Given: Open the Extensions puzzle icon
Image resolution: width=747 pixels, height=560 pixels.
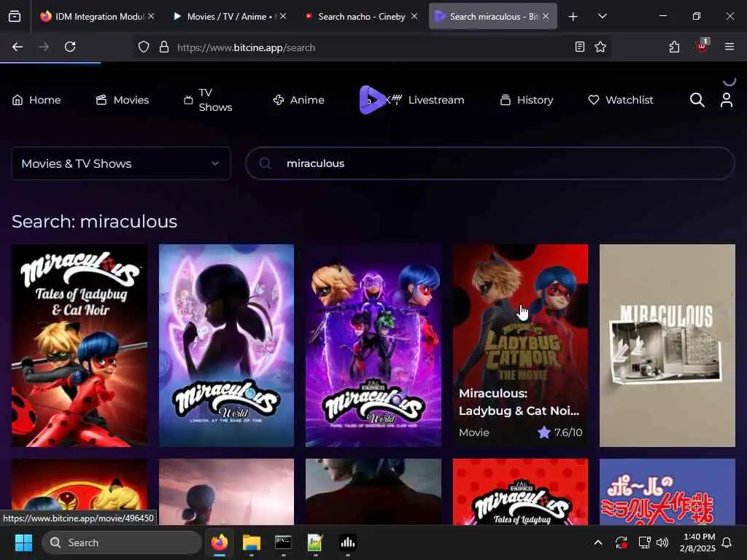Looking at the screenshot, I should pos(674,47).
